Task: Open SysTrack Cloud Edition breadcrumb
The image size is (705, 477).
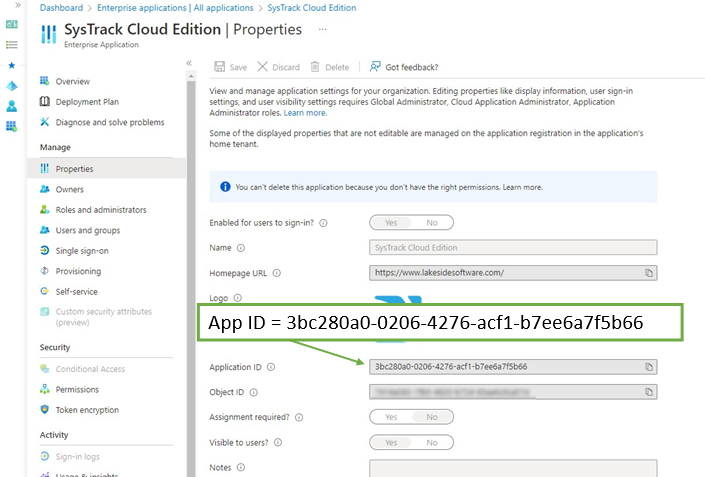Action: pyautogui.click(x=312, y=8)
